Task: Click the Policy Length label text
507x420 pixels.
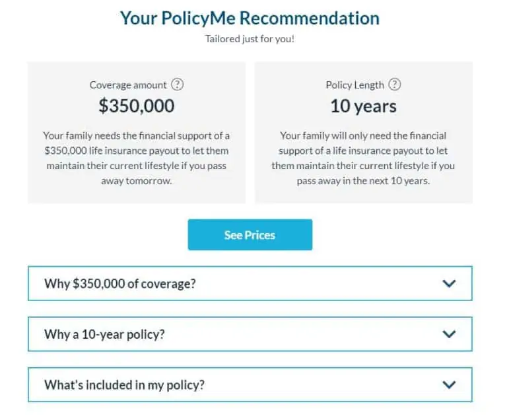Action: pyautogui.click(x=355, y=85)
